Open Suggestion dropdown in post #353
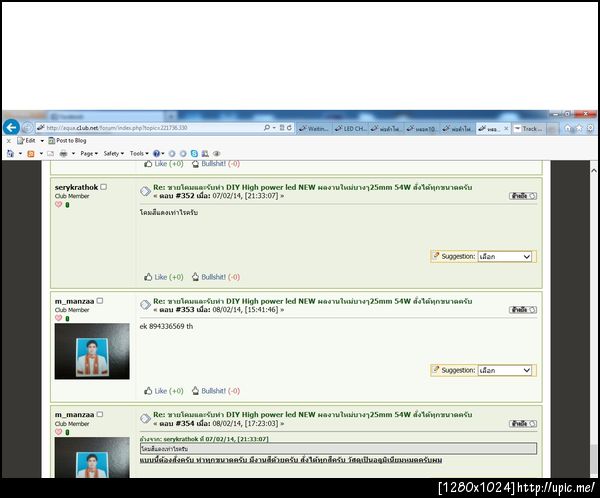Image resolution: width=600 pixels, height=498 pixels. point(505,370)
